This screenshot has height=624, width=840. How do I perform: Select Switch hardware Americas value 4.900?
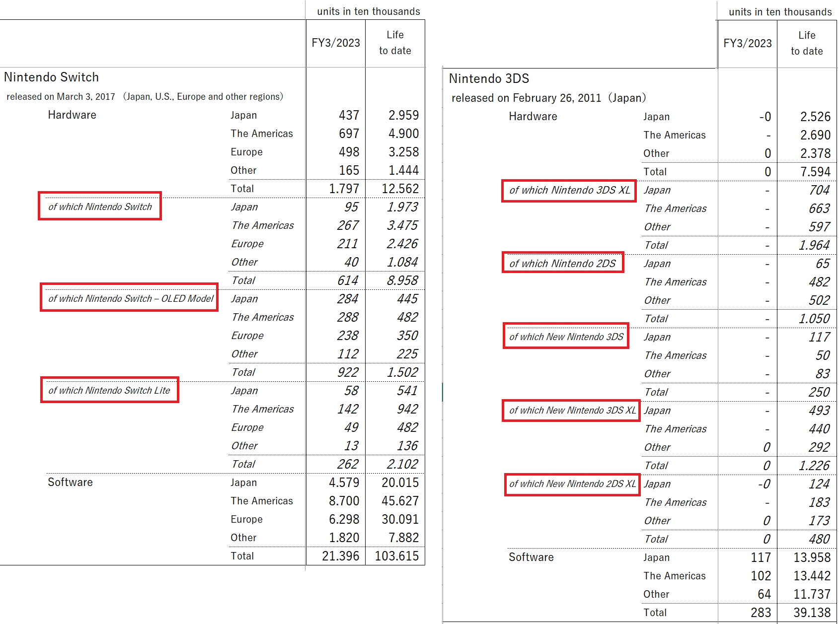point(403,134)
